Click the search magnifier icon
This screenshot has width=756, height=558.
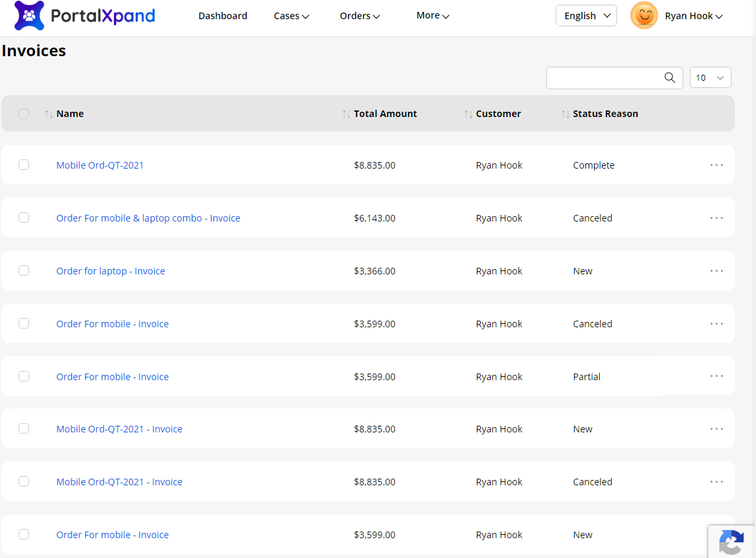point(669,78)
